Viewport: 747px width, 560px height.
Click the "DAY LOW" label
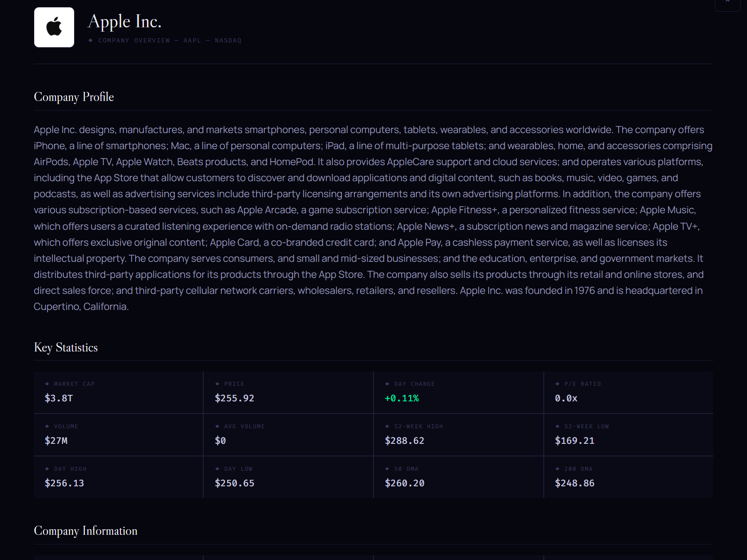click(x=238, y=469)
